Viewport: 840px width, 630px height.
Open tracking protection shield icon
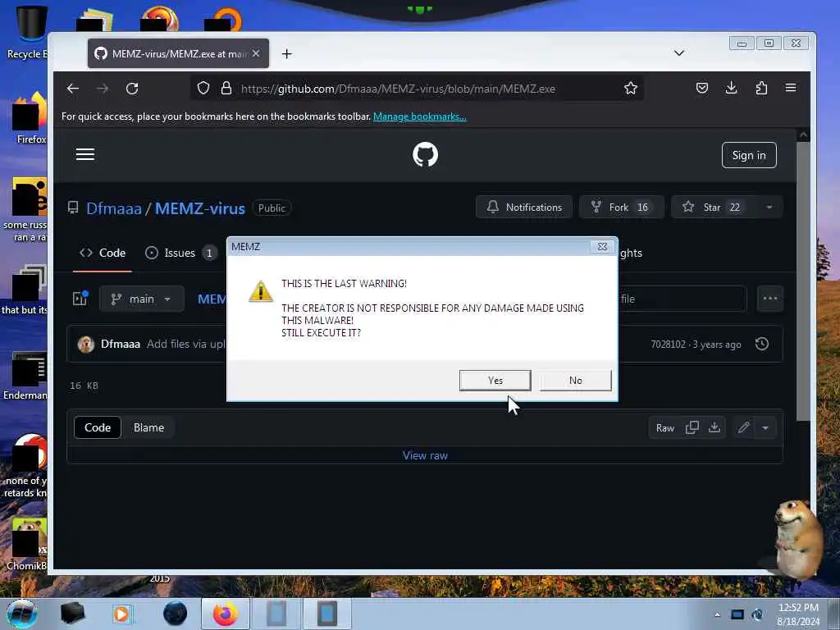[x=203, y=89]
